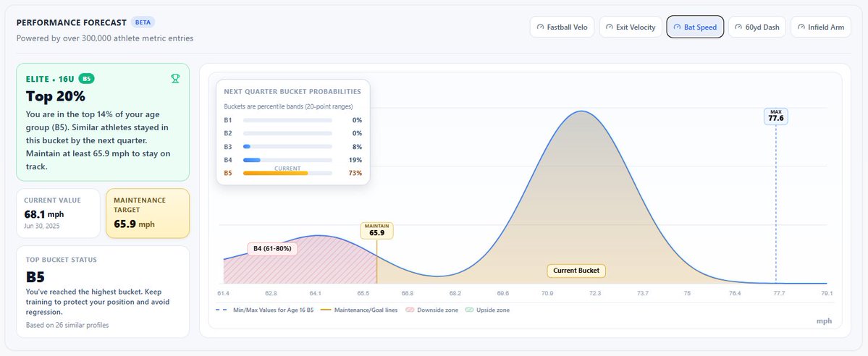Toggle Maintenance/Goal lines legend entry
The width and height of the screenshot is (868, 356).
(359, 310)
